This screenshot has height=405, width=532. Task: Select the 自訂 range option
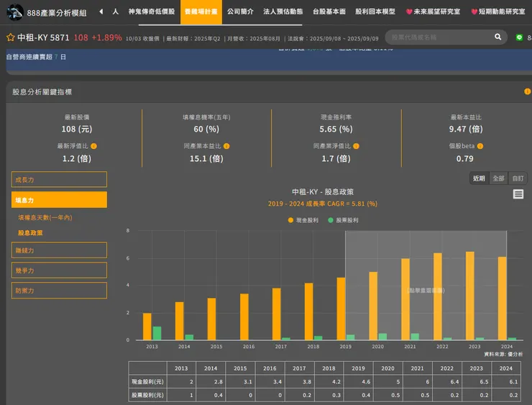(x=518, y=178)
